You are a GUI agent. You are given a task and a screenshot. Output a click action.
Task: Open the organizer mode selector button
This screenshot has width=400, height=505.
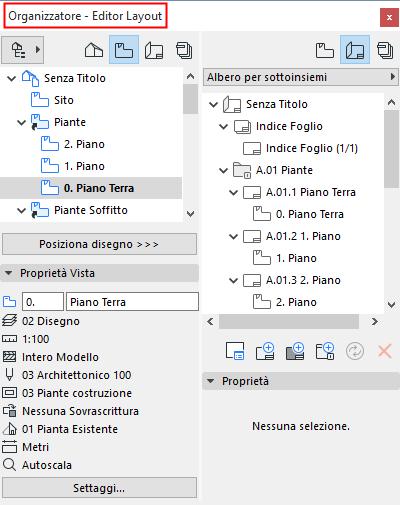click(23, 50)
